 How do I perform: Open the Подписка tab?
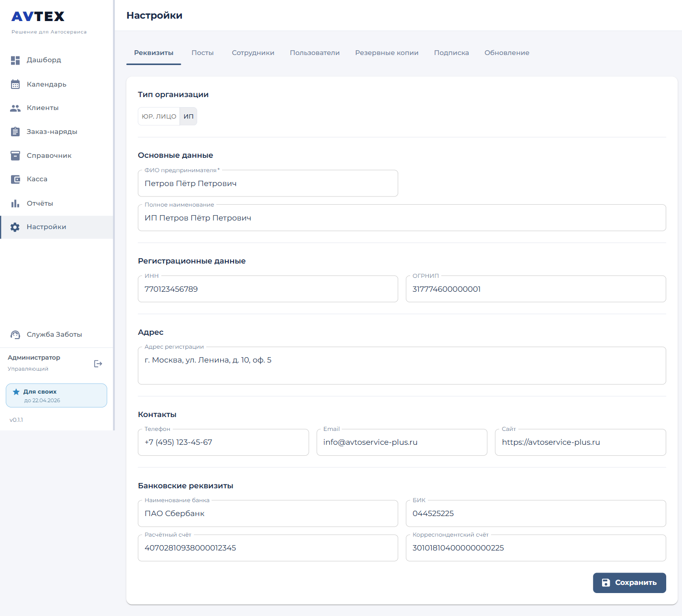451,53
